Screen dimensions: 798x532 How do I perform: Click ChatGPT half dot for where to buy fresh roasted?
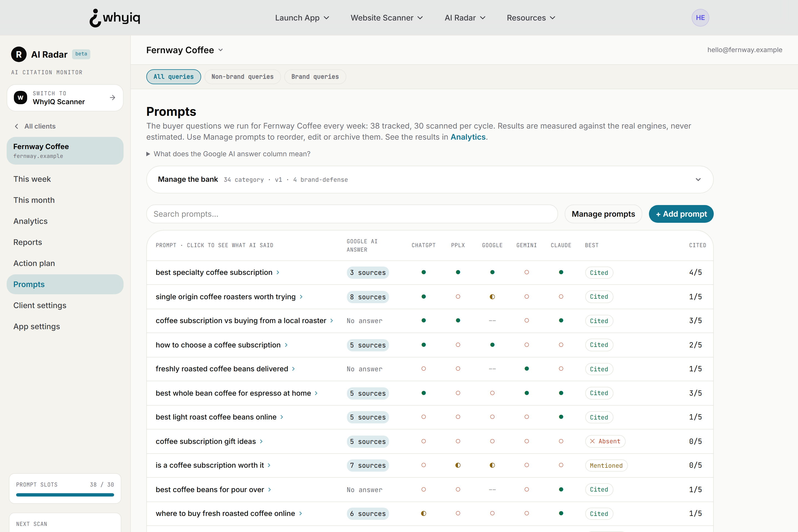point(423,513)
